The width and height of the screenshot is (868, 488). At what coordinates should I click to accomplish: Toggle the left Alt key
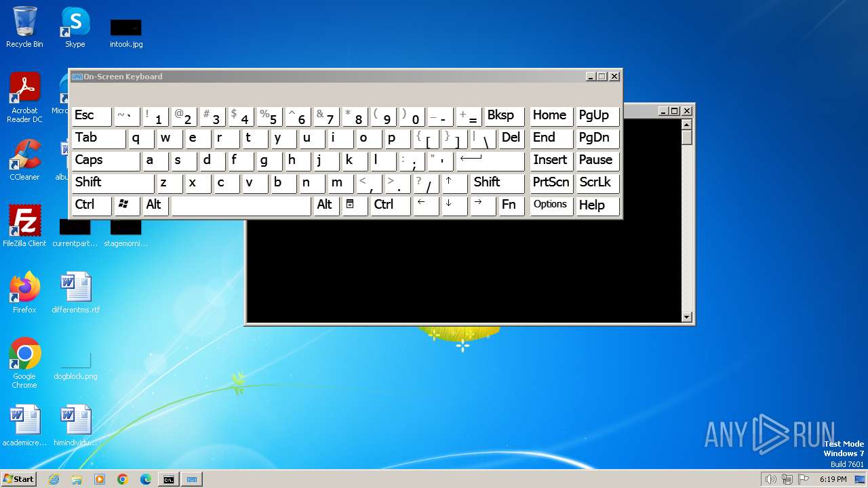(x=156, y=205)
